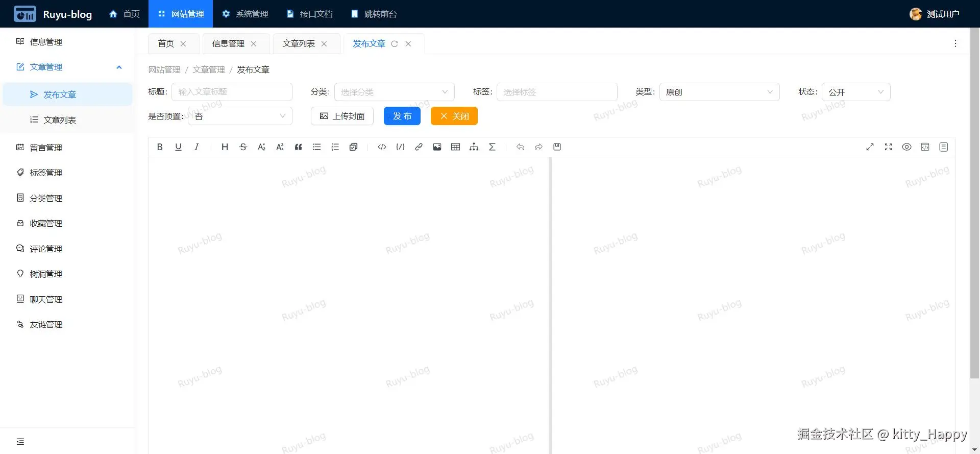Save editor content with the disk icon

pos(557,147)
